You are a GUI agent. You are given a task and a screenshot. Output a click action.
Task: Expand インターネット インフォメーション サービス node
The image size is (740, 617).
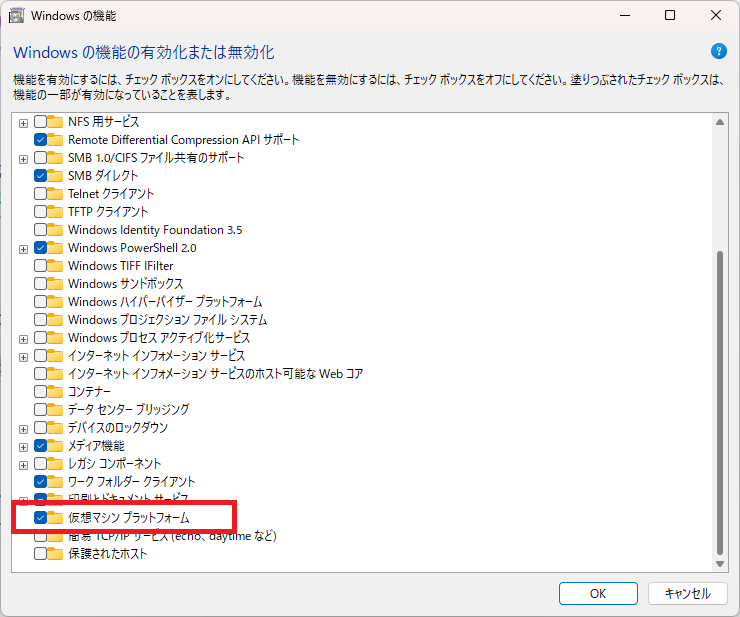(x=23, y=357)
